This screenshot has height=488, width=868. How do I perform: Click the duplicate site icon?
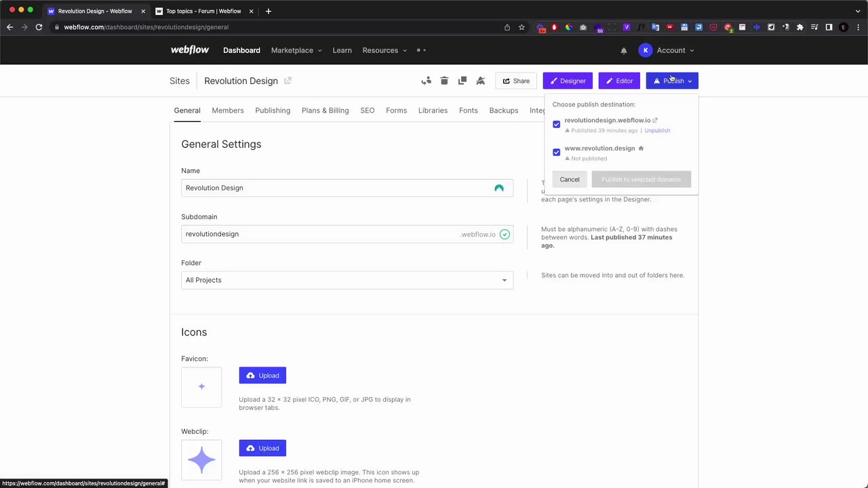pos(462,81)
